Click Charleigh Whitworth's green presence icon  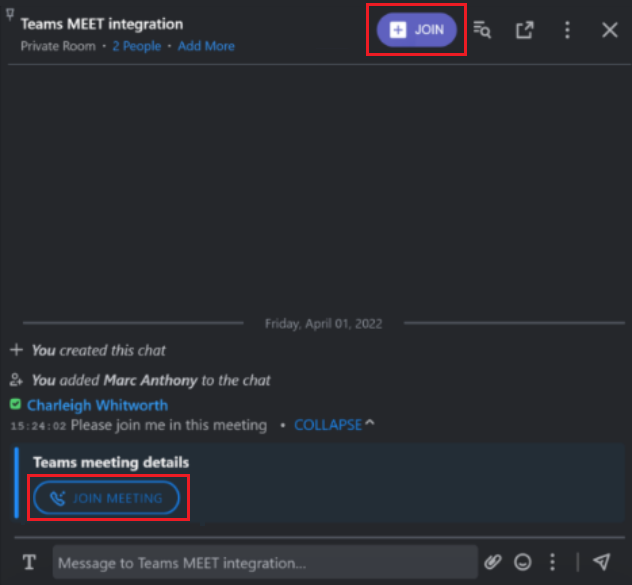[15, 404]
